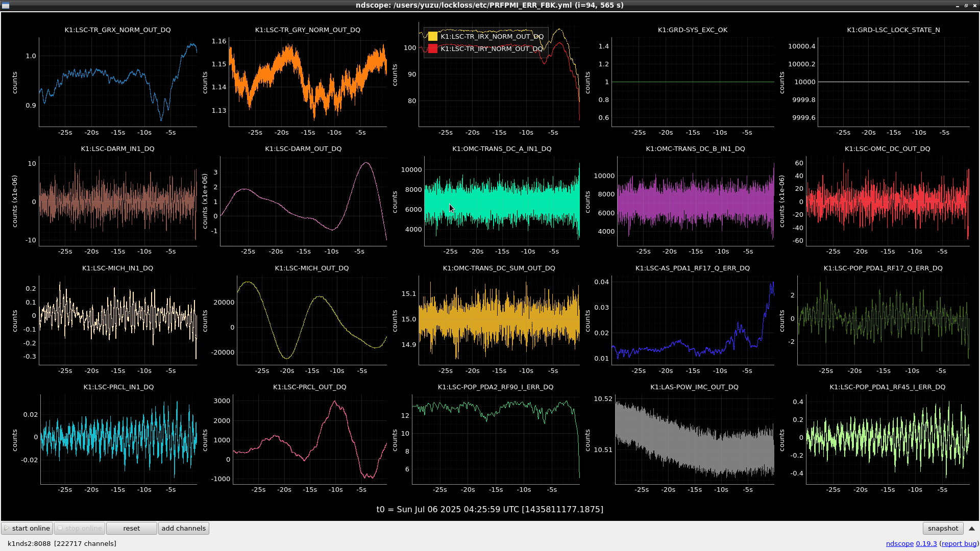The height and width of the screenshot is (551, 980).
Task: Take a snapshot of the plots
Action: pyautogui.click(x=943, y=528)
